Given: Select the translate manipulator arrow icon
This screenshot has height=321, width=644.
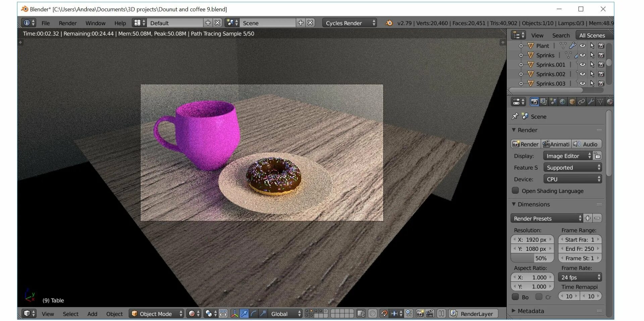Looking at the screenshot, I should click(x=244, y=314).
